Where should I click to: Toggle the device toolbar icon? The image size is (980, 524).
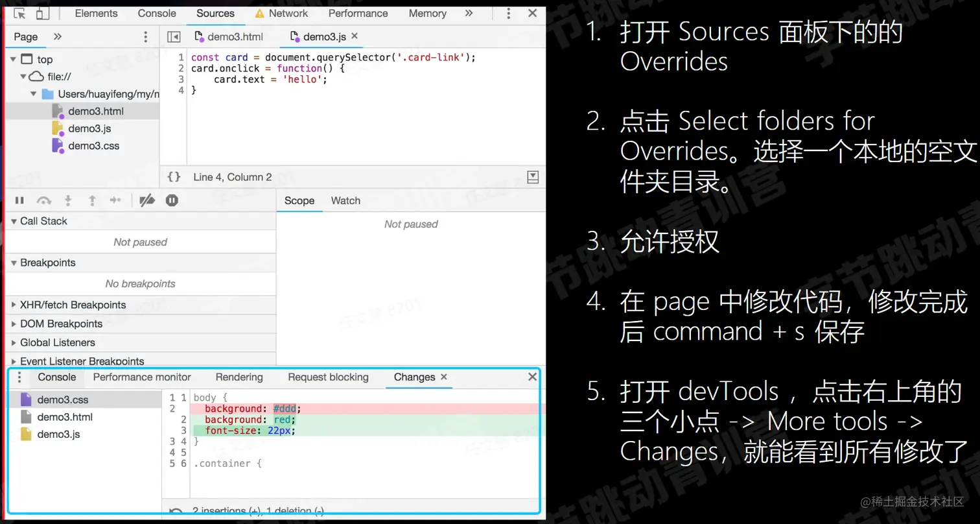[42, 14]
